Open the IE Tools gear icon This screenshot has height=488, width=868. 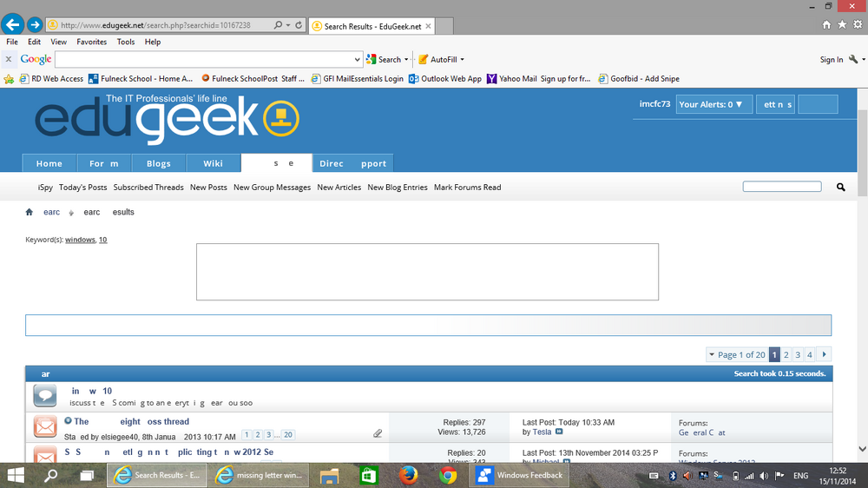click(858, 24)
